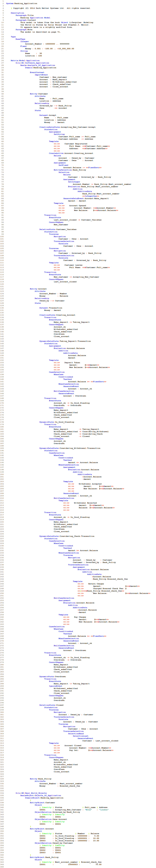Click New_customer -> Accepting_New_Customer transition
The height and width of the screenshot is (868, 156).
(76, 277)
